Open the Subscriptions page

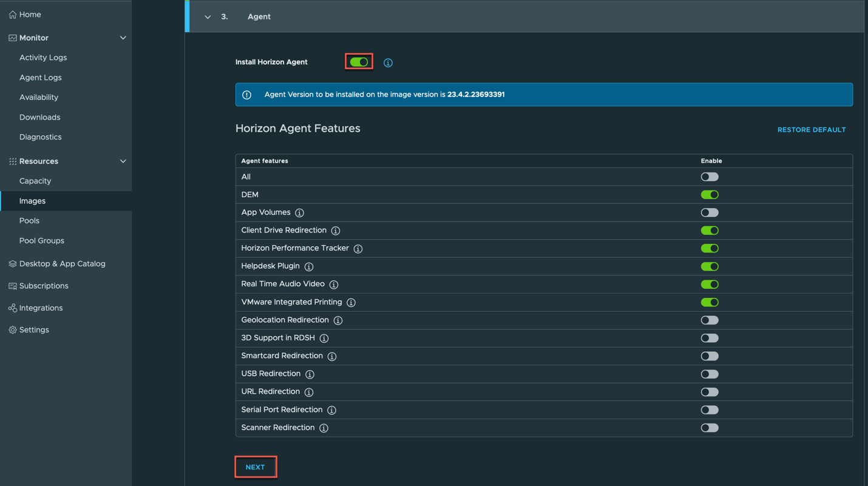pyautogui.click(x=44, y=286)
